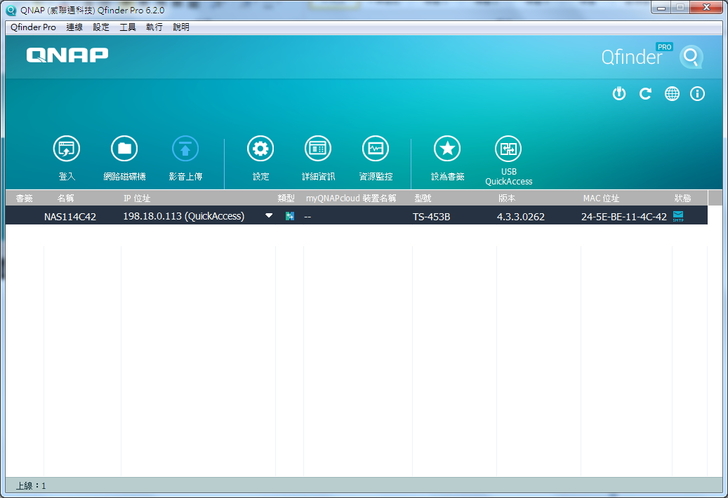Open the Qfinder Pro menu
The width and height of the screenshot is (728, 498).
(x=33, y=27)
